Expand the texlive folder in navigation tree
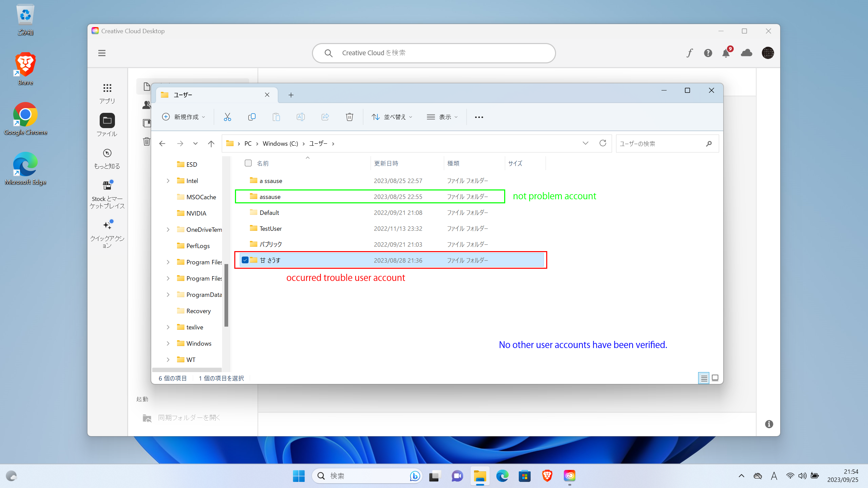 click(168, 327)
